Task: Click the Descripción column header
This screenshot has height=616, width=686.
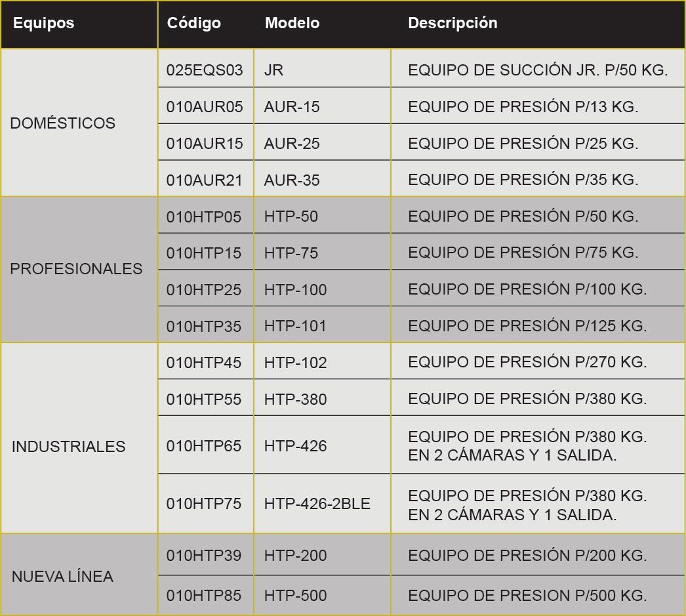Action: (453, 24)
